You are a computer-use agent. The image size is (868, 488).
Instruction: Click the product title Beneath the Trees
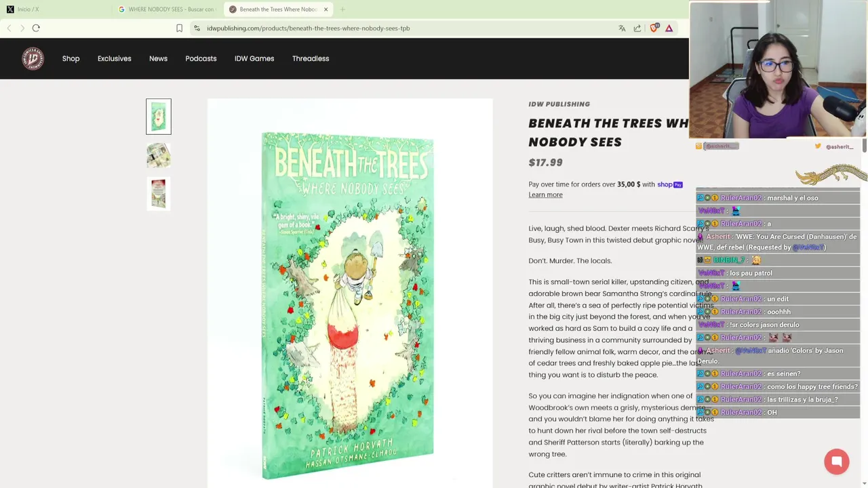(x=608, y=133)
